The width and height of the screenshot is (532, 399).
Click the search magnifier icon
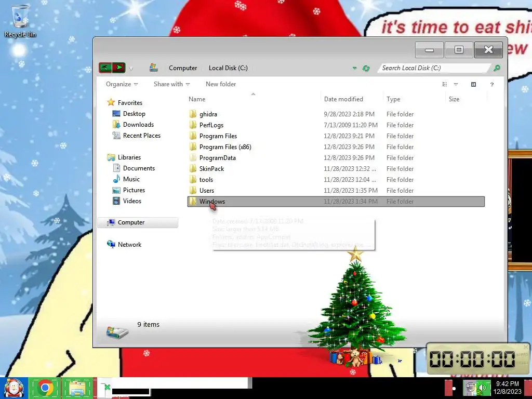click(x=497, y=68)
